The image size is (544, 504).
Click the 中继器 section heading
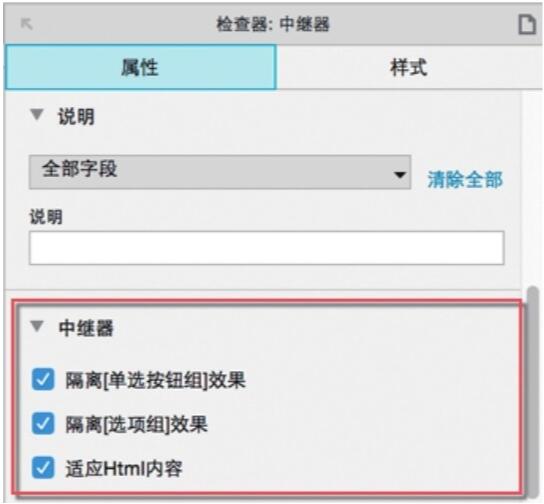tap(86, 328)
